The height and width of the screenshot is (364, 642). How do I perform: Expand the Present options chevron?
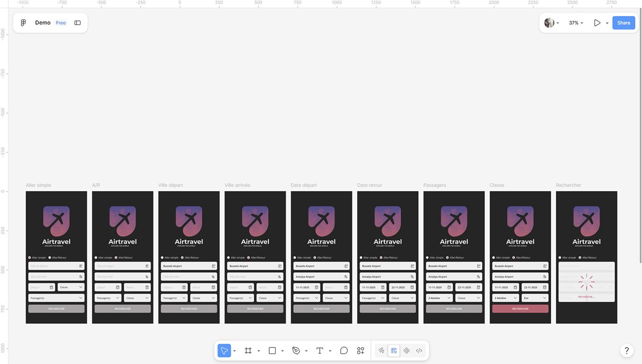point(607,23)
